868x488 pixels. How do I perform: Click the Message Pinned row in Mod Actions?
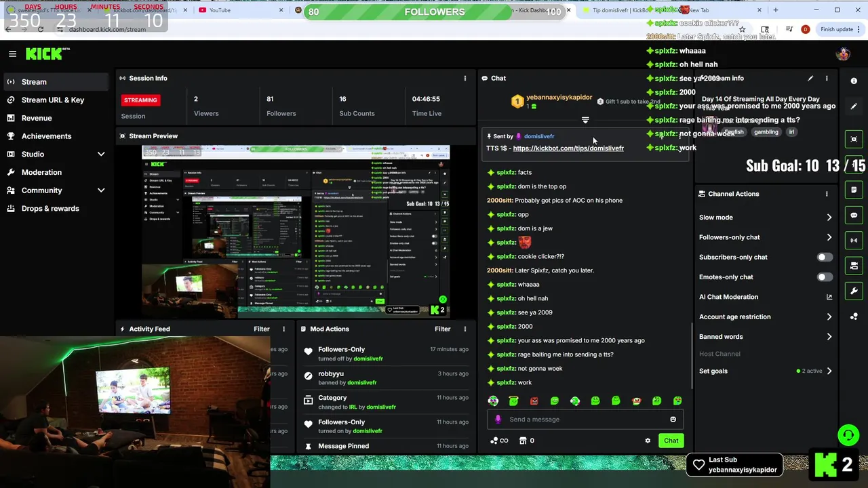point(385,446)
